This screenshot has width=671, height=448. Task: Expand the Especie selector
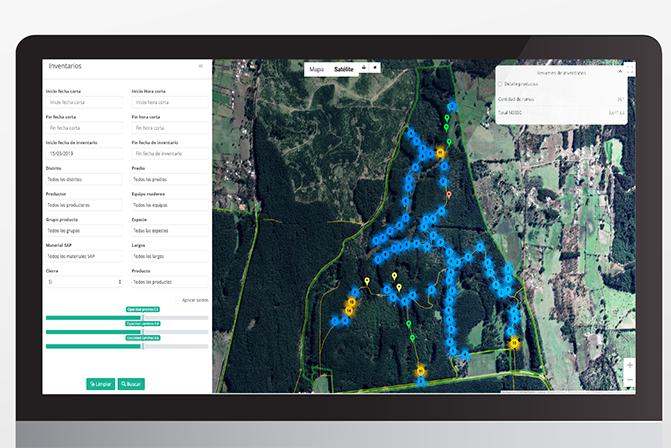(x=169, y=231)
